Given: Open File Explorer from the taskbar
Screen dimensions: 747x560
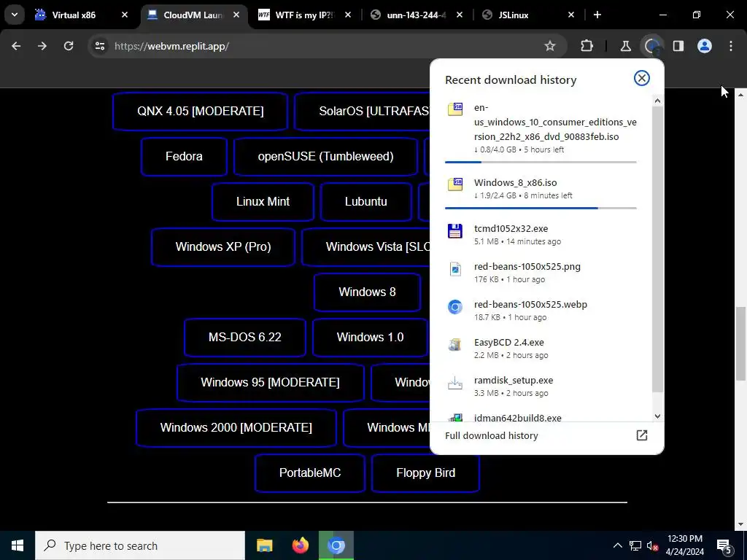Looking at the screenshot, I should tap(264, 545).
